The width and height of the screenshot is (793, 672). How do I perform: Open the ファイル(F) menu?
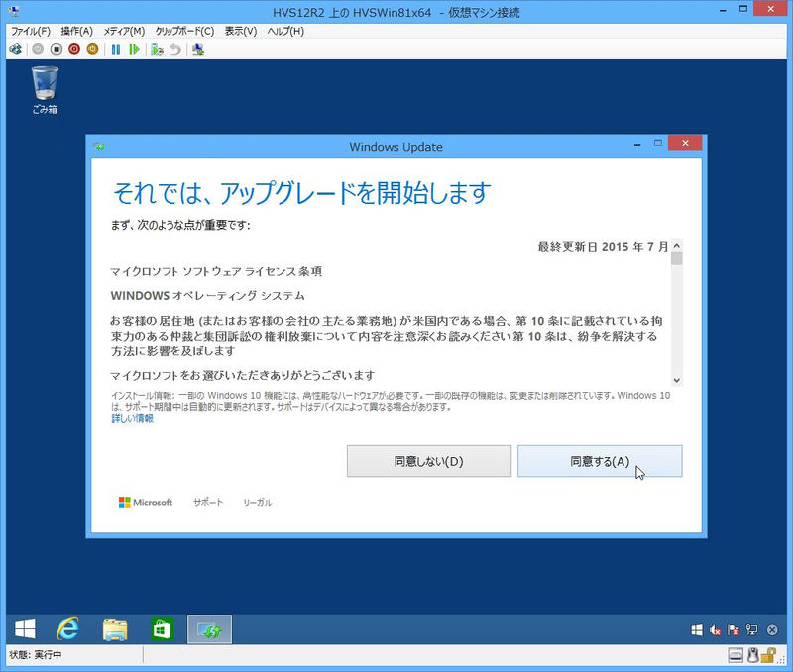click(x=31, y=31)
